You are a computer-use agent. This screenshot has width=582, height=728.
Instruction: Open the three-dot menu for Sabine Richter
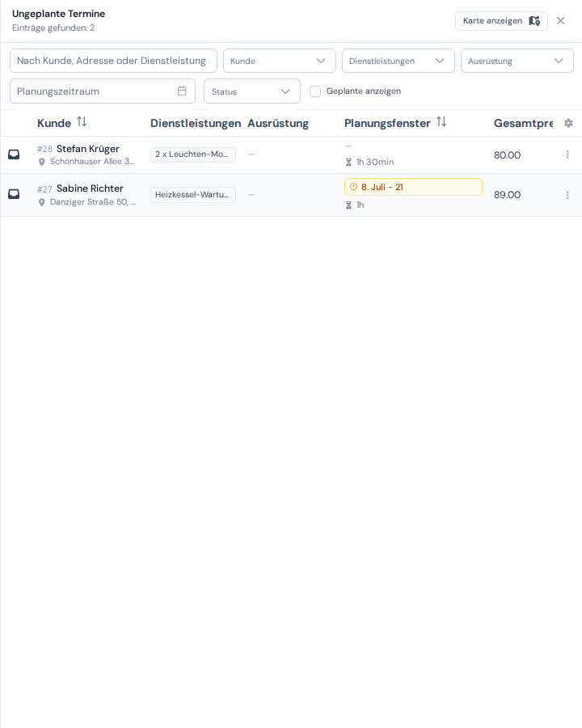click(x=567, y=195)
